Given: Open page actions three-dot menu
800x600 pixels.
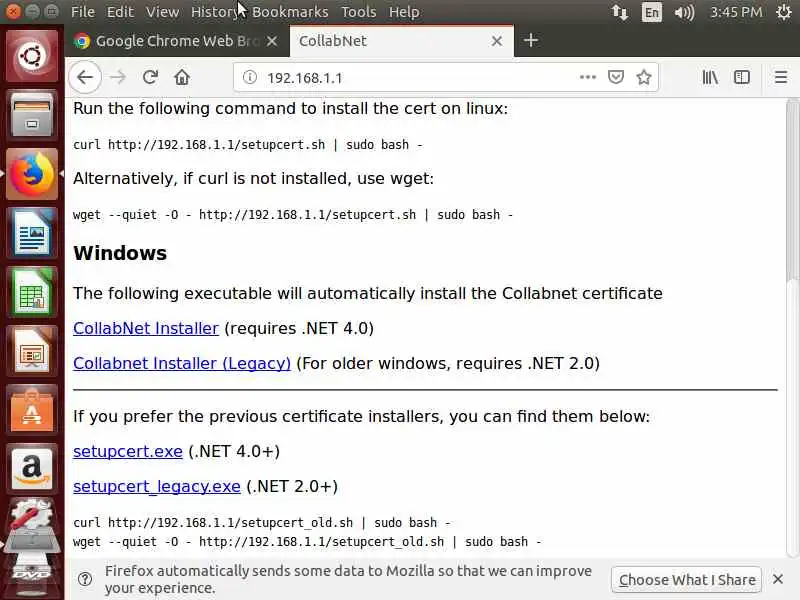Looking at the screenshot, I should (588, 78).
